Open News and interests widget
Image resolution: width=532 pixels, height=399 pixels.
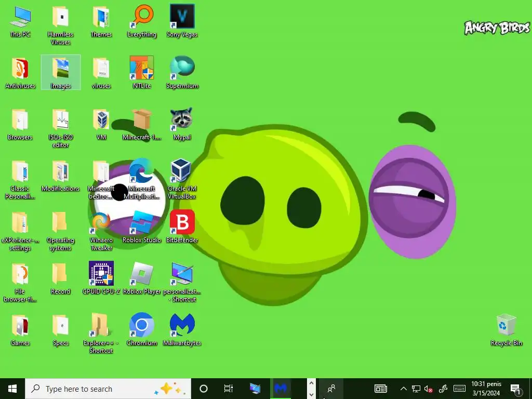click(381, 389)
